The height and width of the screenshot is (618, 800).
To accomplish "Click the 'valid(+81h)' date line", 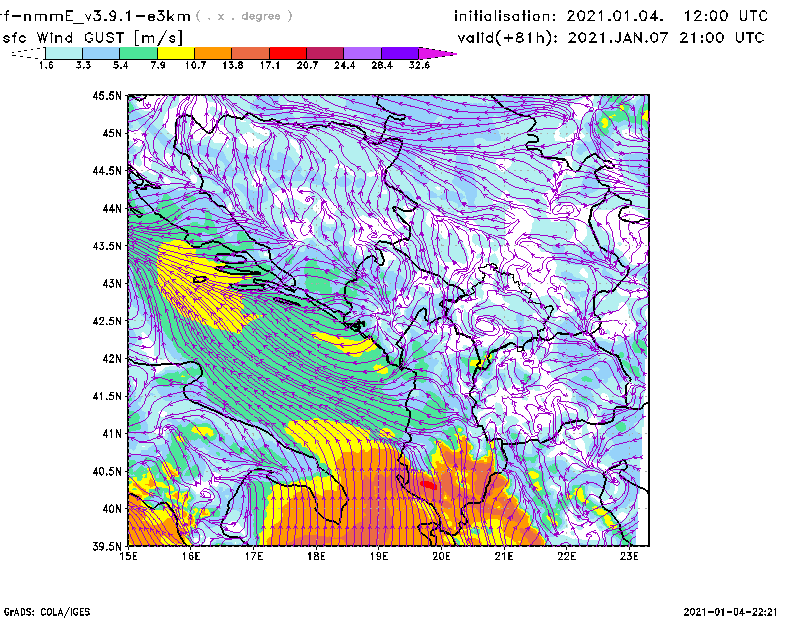I will coord(611,38).
